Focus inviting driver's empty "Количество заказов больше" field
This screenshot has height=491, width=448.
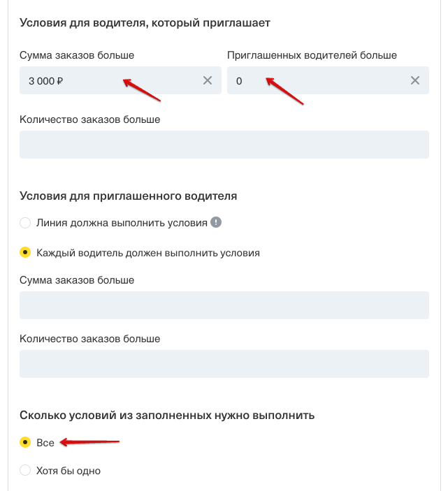[x=224, y=145]
